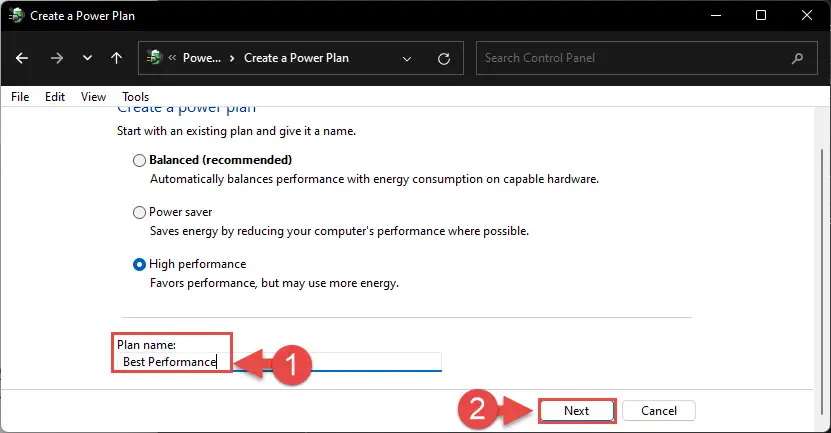Click the forward navigation arrow
Viewport: 831px width, 433px height.
coord(56,58)
